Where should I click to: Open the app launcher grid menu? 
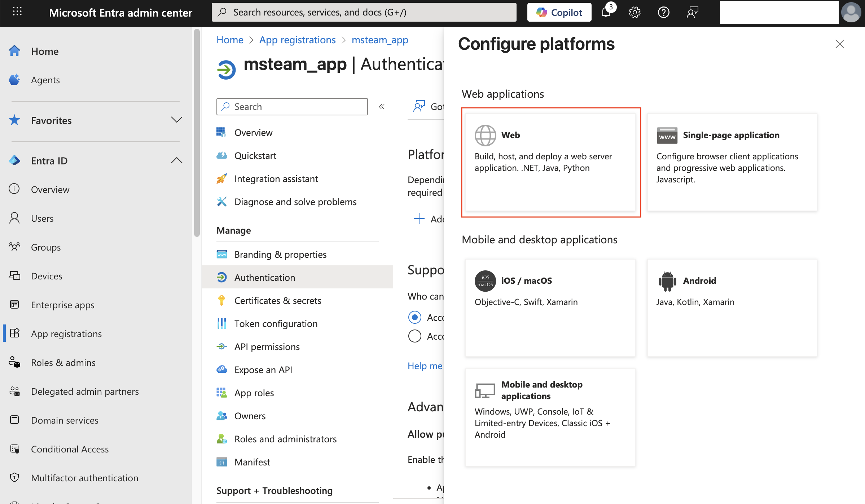pyautogui.click(x=17, y=12)
